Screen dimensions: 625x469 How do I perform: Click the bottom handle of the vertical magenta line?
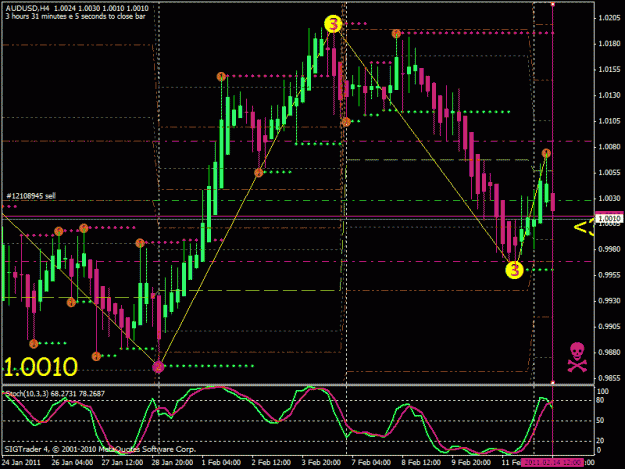(553, 383)
